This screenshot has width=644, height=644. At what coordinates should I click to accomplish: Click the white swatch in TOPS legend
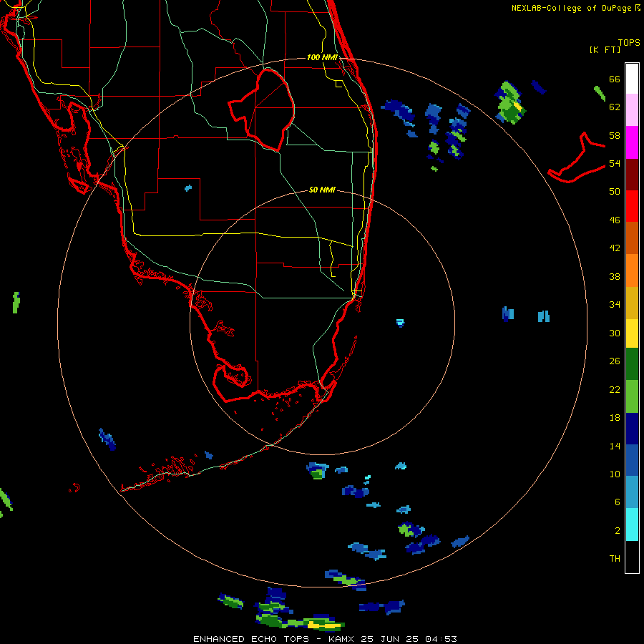click(x=632, y=79)
